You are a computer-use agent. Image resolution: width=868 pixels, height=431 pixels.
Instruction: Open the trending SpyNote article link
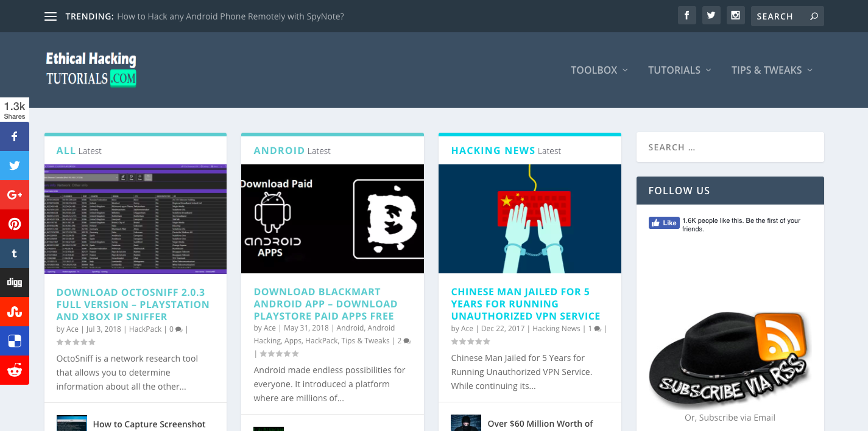(230, 16)
